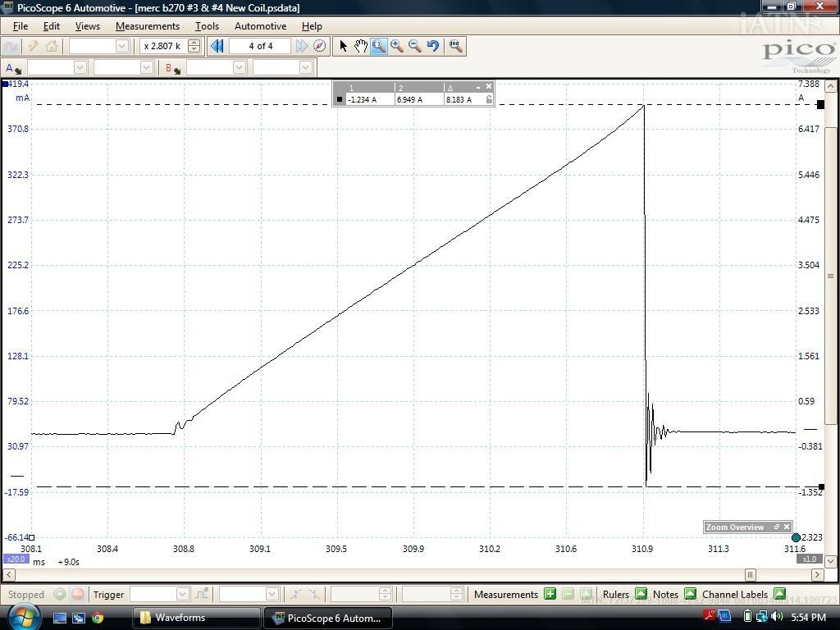Close the Zoom Overview panel
Screen dimensions: 840x630
pyautogui.click(x=787, y=527)
